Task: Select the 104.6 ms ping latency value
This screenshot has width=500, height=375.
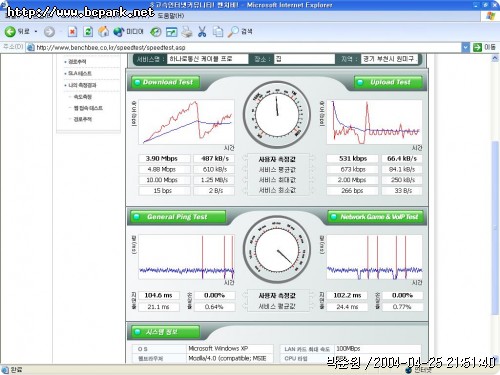Action: pyautogui.click(x=159, y=295)
